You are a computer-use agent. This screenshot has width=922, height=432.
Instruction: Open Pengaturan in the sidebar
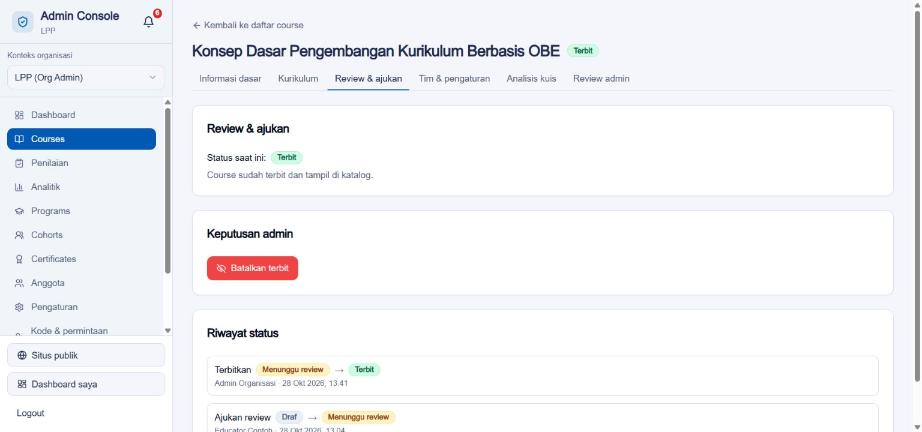(82, 307)
